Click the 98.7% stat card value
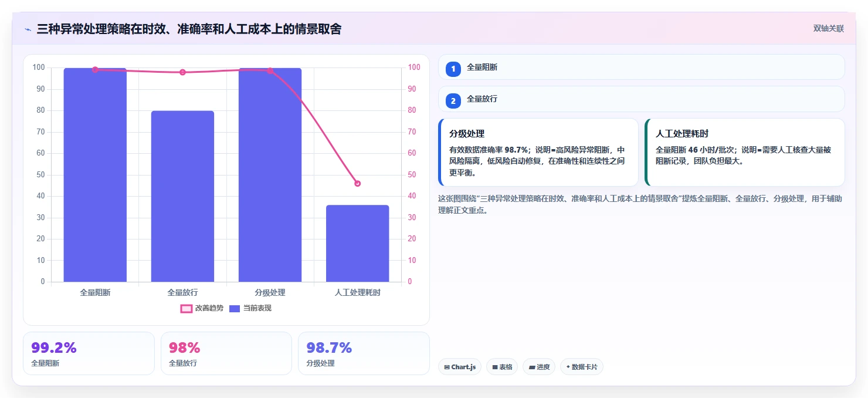This screenshot has height=398, width=868. [329, 348]
